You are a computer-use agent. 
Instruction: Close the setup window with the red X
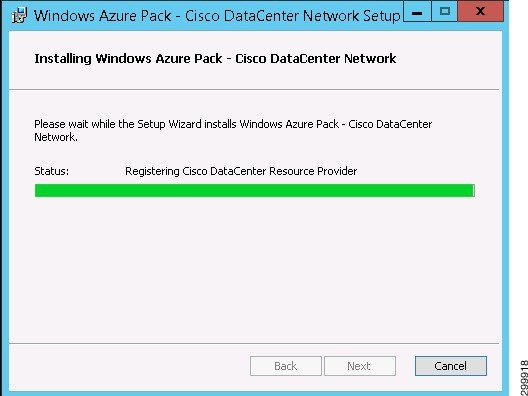481,11
